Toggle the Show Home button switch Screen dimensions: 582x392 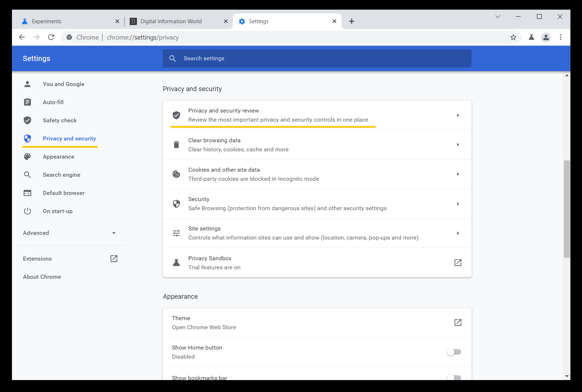(453, 352)
